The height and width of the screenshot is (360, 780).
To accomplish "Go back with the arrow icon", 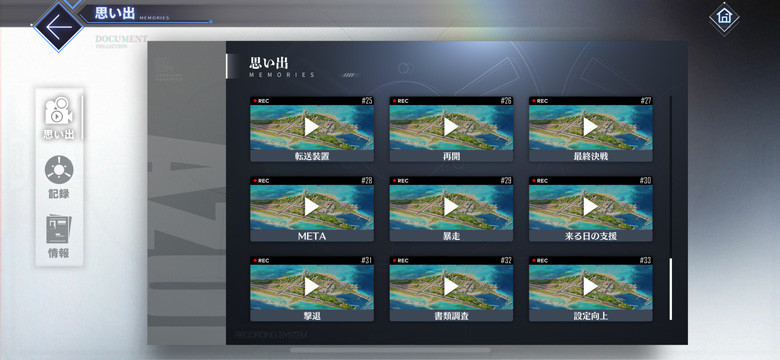I will tap(58, 26).
